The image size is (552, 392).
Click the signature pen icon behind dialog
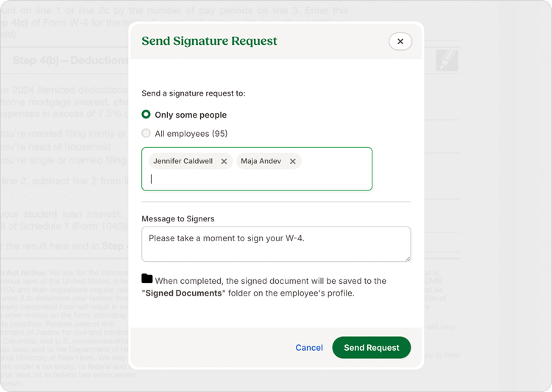point(447,60)
